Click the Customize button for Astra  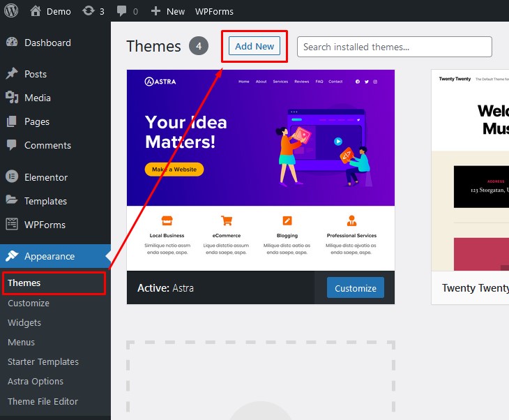[x=356, y=288]
